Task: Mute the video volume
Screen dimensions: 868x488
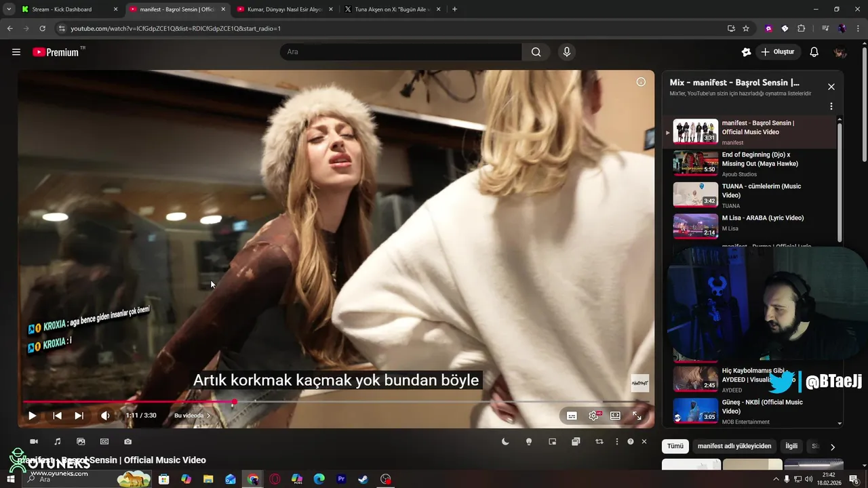Action: [105, 415]
